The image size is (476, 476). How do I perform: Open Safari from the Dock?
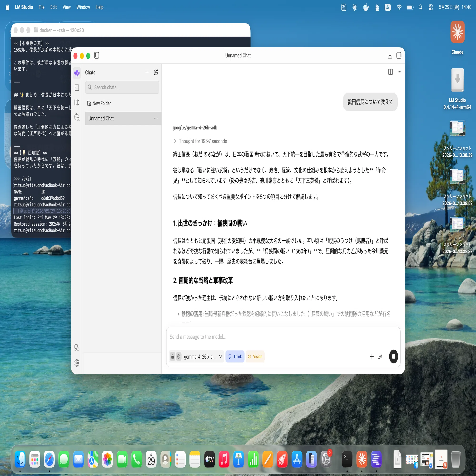click(49, 459)
